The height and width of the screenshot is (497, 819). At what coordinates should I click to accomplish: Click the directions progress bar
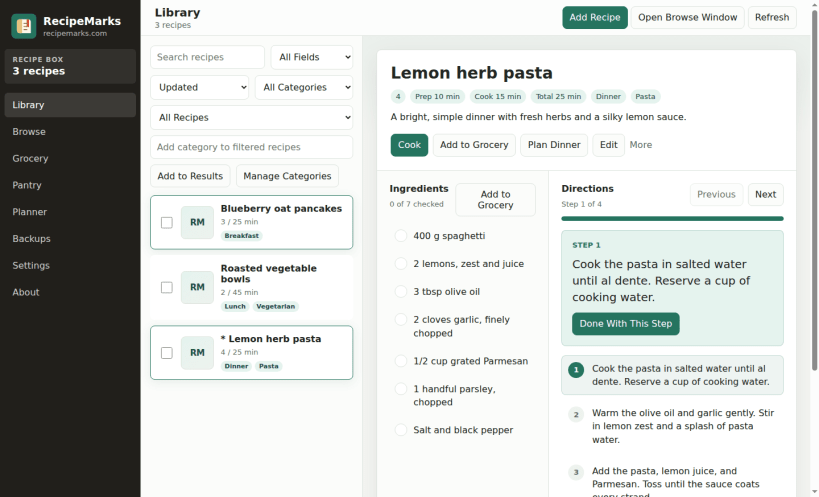click(672, 219)
